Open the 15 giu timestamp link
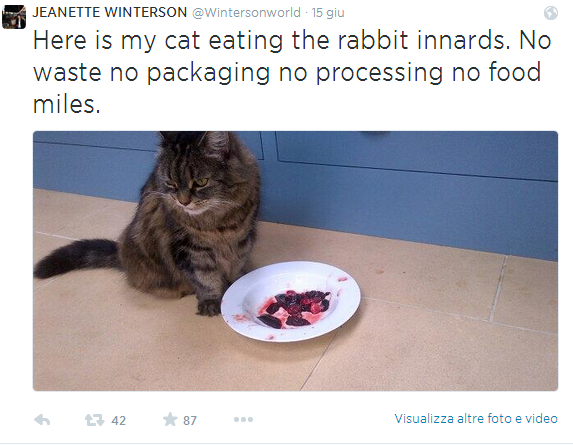 (x=328, y=13)
